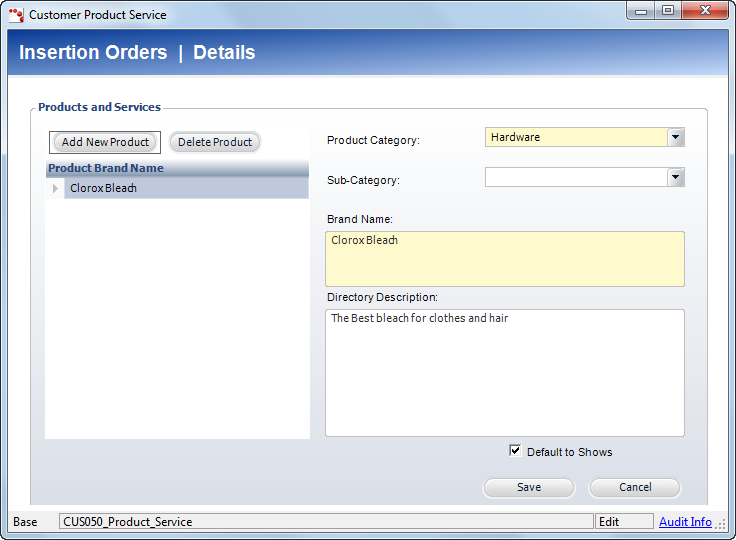The image size is (736, 540).
Task: Select the Hardware product category field
Action: point(576,137)
